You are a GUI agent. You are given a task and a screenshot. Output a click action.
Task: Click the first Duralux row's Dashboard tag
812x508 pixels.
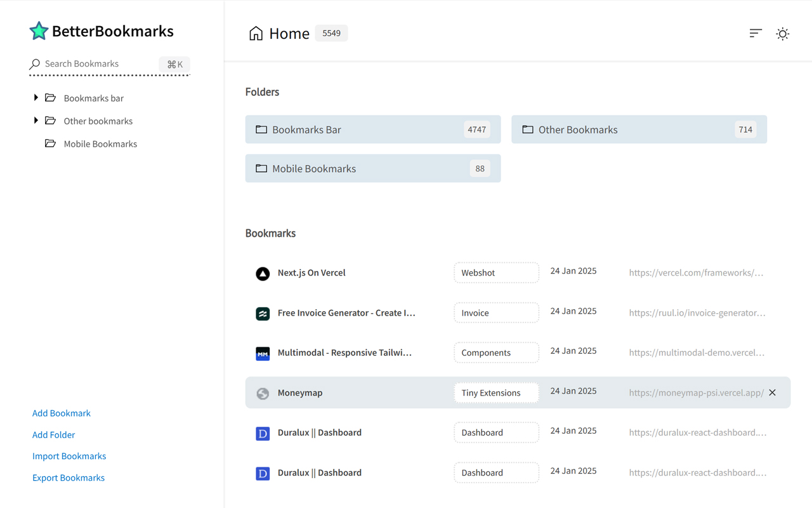496,432
